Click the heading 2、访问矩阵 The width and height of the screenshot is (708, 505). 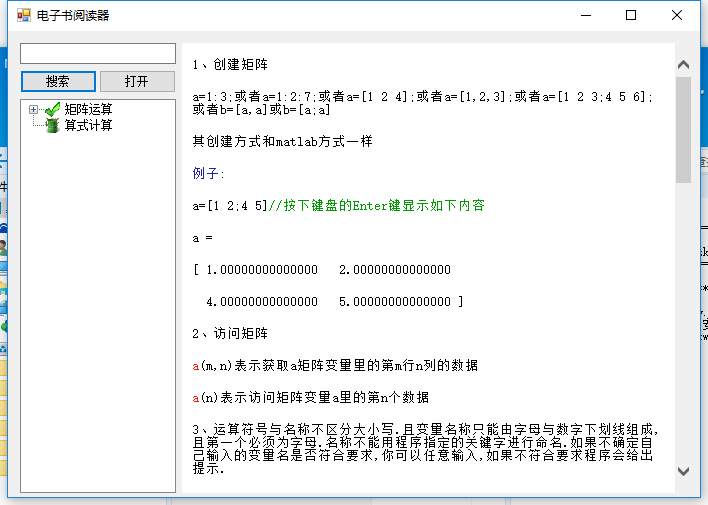coord(230,334)
